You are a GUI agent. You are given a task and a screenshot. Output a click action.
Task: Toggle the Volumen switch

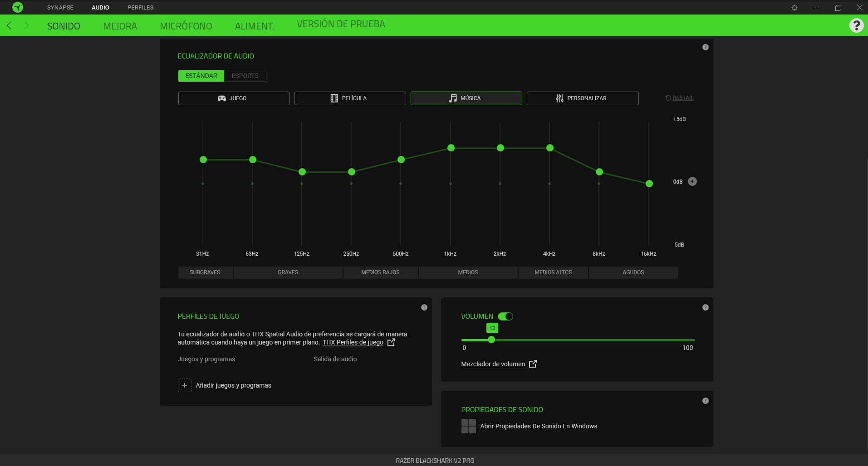505,316
